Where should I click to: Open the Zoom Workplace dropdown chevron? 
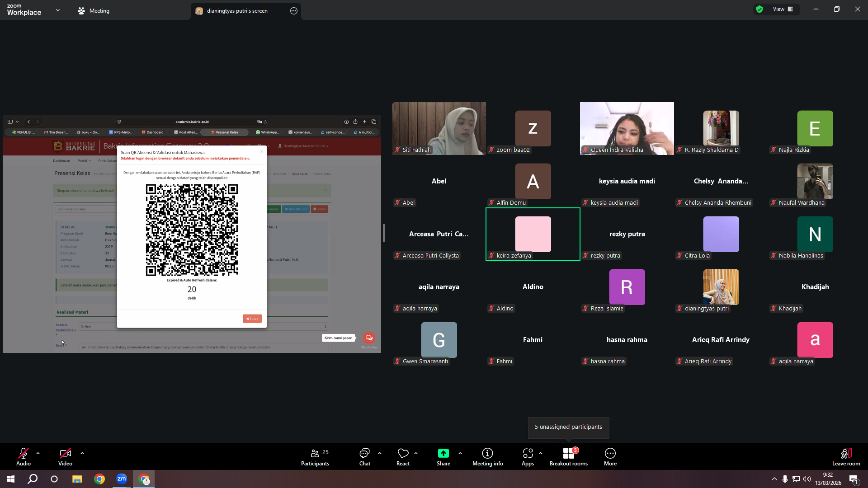pos(58,10)
